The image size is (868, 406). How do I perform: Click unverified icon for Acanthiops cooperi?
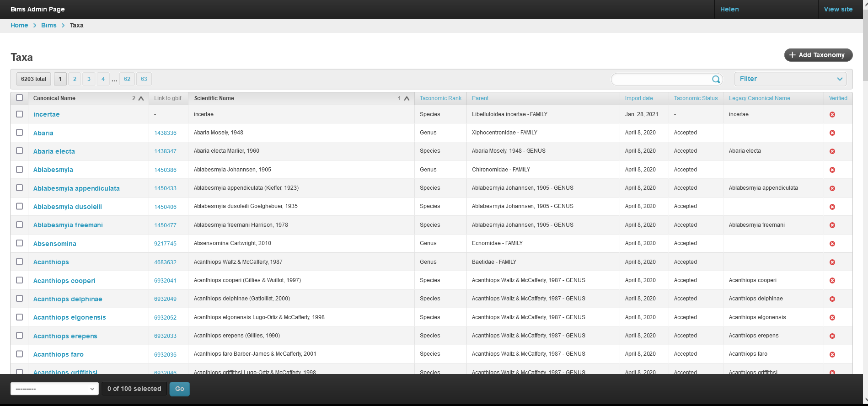point(832,281)
